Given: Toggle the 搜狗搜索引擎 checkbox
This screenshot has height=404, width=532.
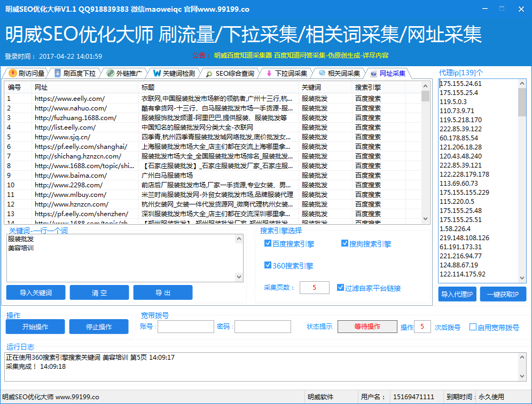Looking at the screenshot, I should click(345, 243).
